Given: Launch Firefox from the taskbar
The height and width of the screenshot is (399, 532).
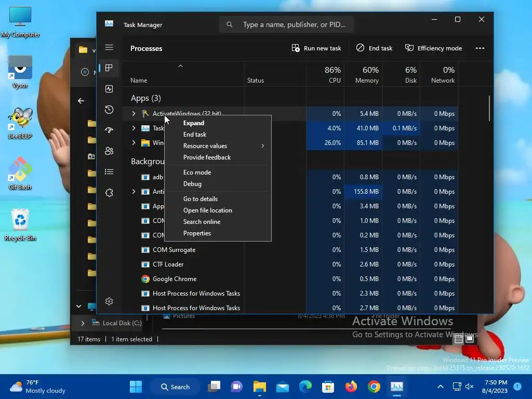Looking at the screenshot, I should click(x=351, y=387).
